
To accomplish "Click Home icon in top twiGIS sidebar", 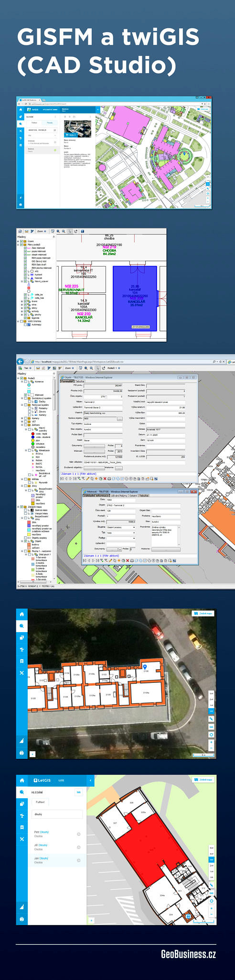I will (21, 109).
